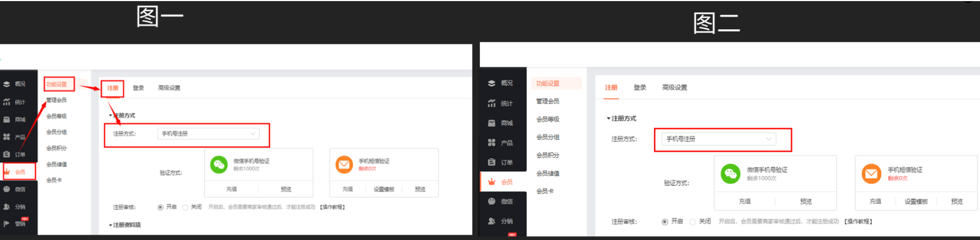
Task: Select 关闭 radio for 注册审核 in 图一
Action: [185, 207]
